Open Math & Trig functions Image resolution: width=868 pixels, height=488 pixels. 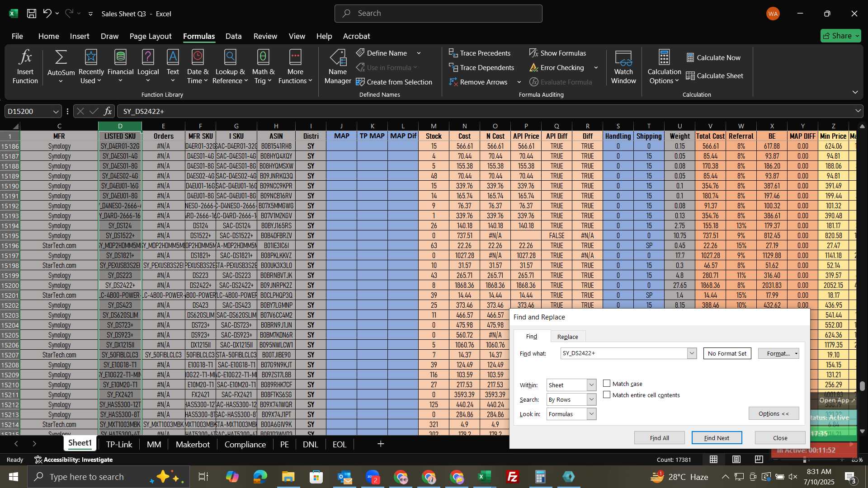[x=263, y=67]
